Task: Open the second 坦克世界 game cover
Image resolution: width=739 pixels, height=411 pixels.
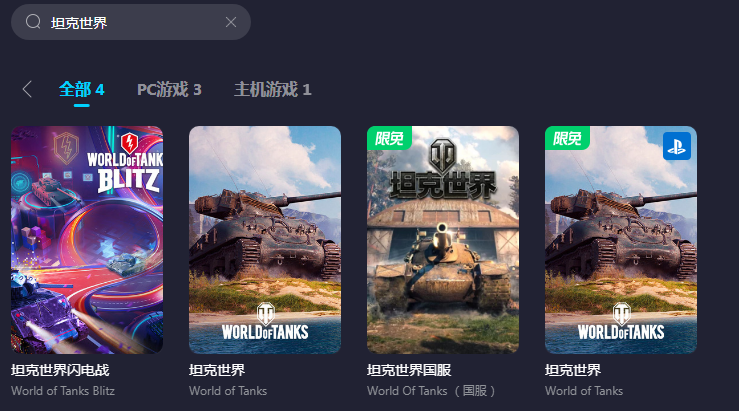Action: tap(265, 240)
